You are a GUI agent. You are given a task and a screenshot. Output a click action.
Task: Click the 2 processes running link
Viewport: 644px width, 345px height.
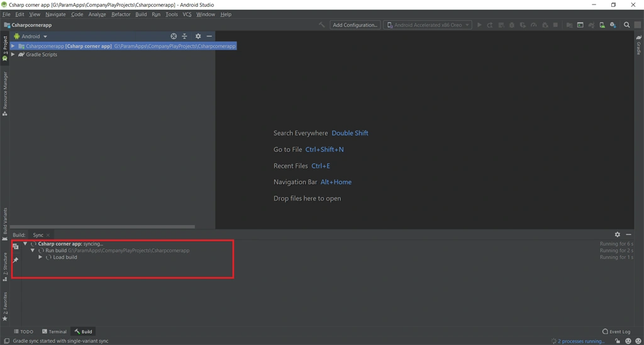pos(580,341)
